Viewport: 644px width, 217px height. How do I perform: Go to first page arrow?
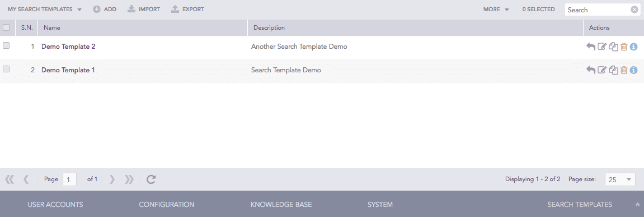point(10,179)
